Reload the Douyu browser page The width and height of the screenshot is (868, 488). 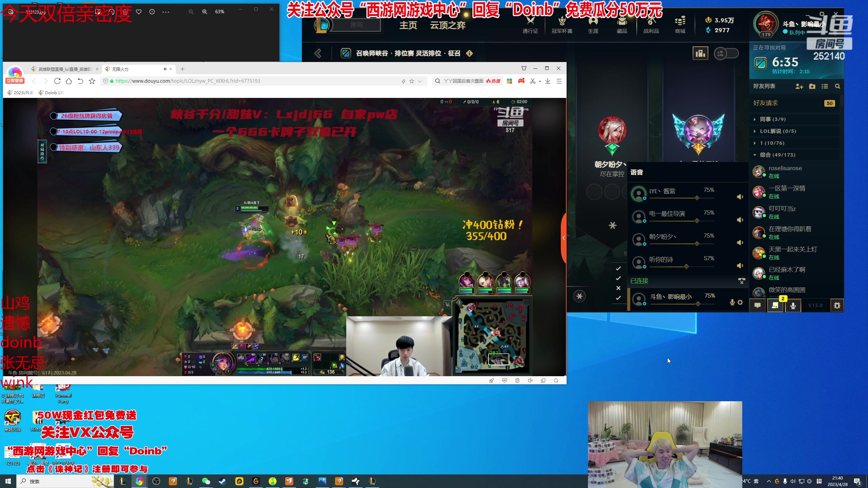(x=57, y=81)
